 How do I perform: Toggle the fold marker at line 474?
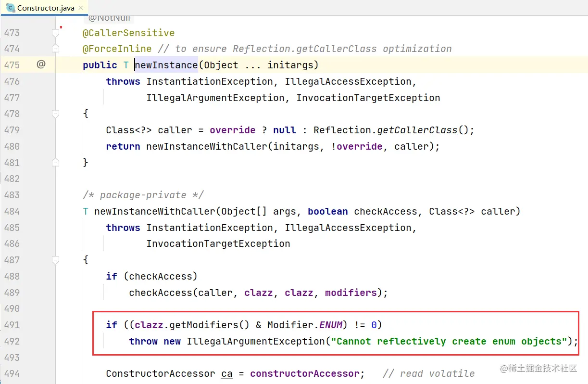(x=55, y=49)
